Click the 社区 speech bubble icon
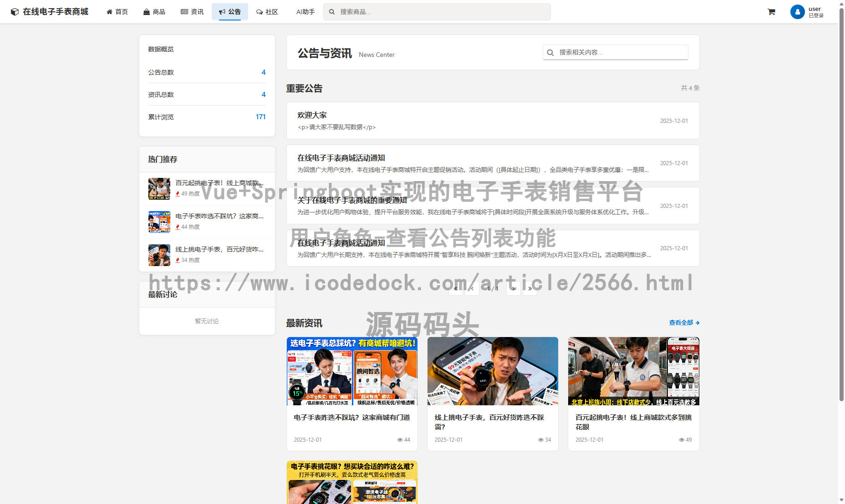Viewport: 845px width, 504px height. [258, 11]
